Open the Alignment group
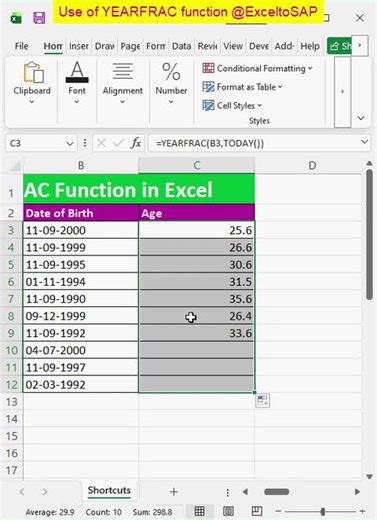Viewport: 377px width, 520px height. (x=123, y=83)
